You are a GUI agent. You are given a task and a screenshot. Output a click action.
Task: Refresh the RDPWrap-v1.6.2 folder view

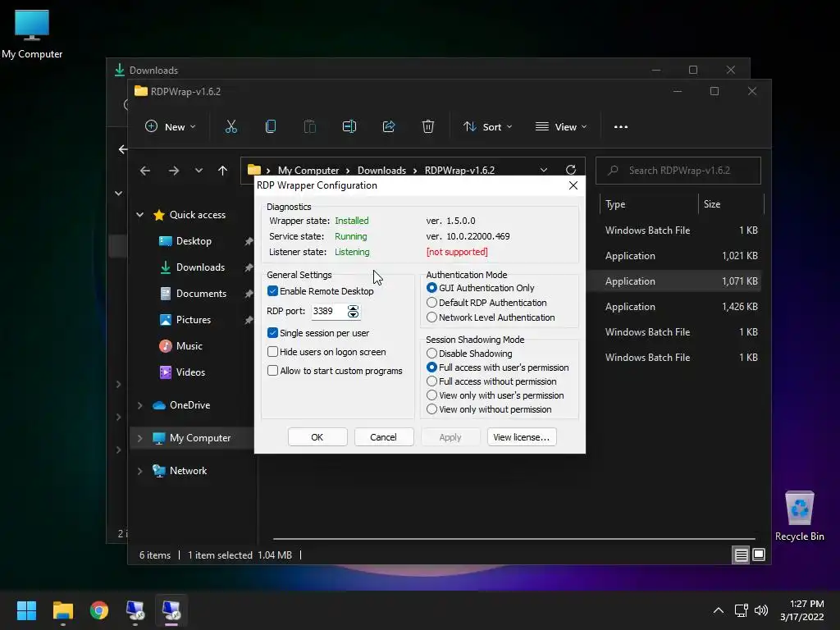pos(571,170)
